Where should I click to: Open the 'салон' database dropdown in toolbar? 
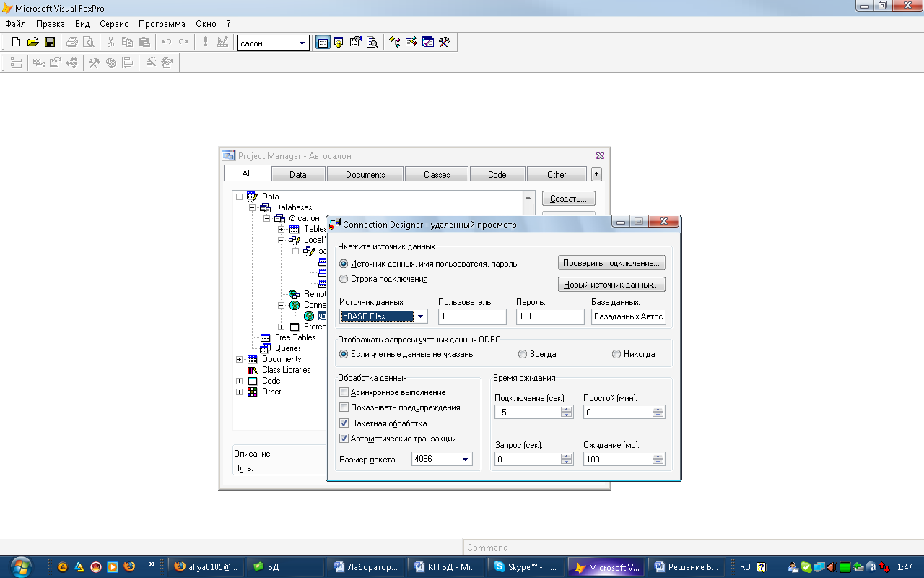click(302, 43)
